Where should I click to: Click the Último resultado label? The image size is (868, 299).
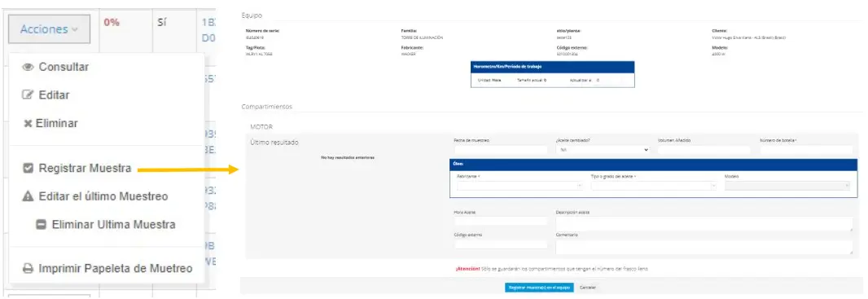pyautogui.click(x=274, y=143)
